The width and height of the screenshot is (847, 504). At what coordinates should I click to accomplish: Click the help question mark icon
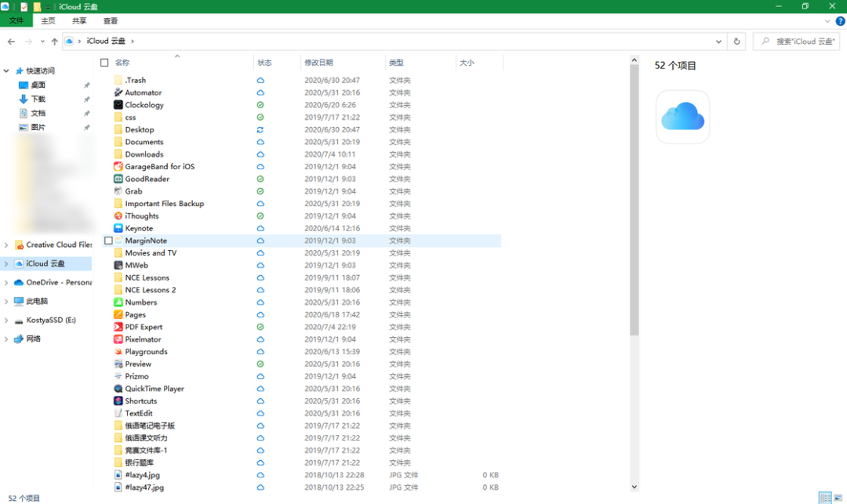coord(840,21)
